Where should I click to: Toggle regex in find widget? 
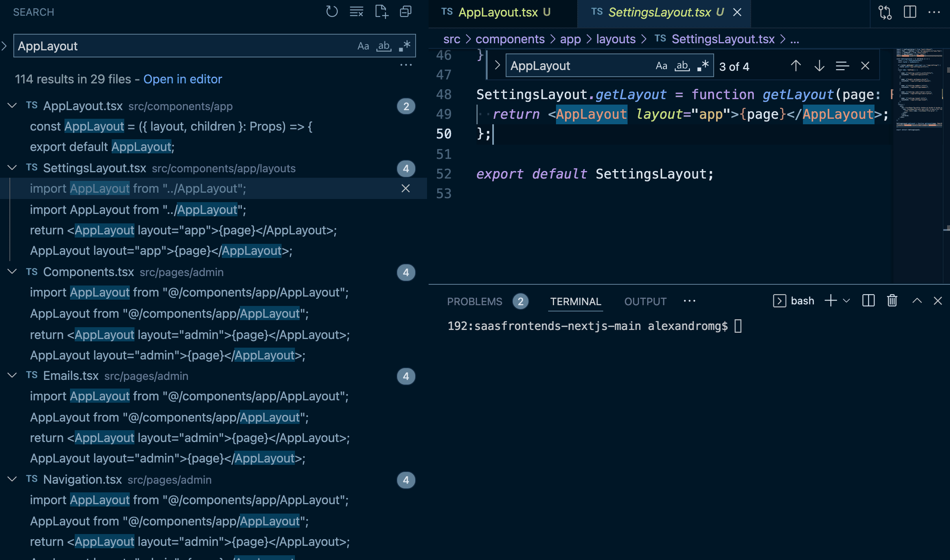[703, 66]
